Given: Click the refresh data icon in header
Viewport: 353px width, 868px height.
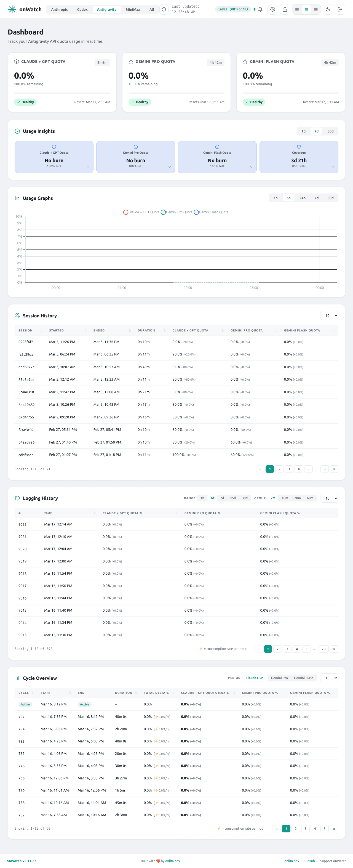Looking at the screenshot, I should pyautogui.click(x=164, y=9).
